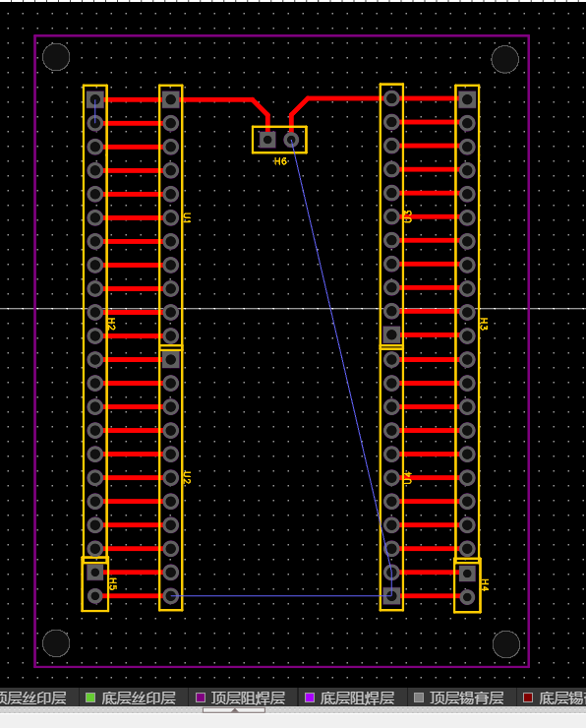Select the H3 designator label
The image size is (586, 728).
pos(484,324)
